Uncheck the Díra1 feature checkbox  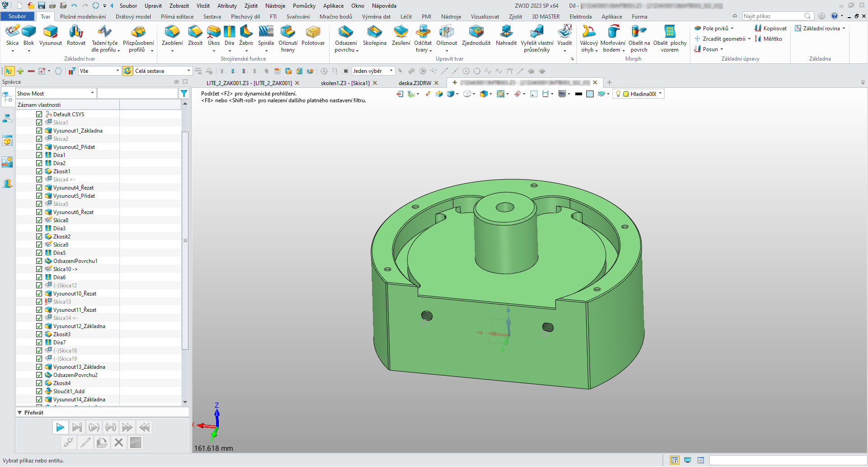[39, 155]
